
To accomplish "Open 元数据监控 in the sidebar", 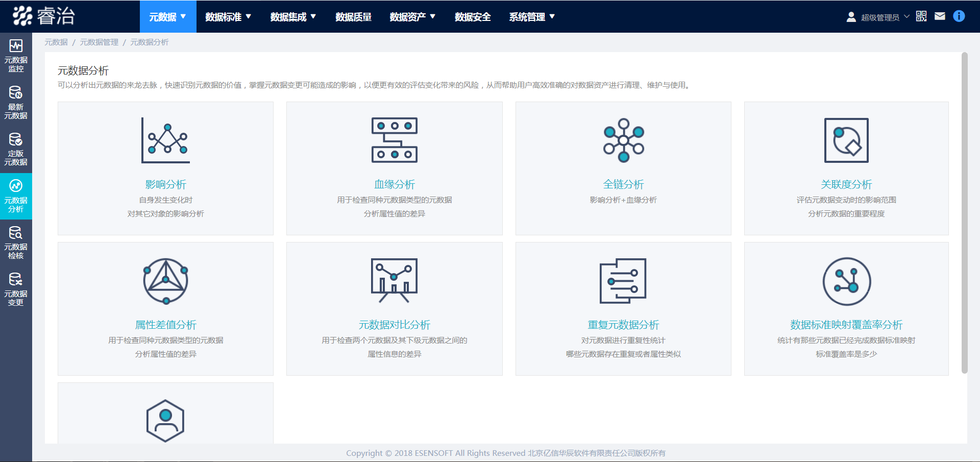I will (16, 56).
